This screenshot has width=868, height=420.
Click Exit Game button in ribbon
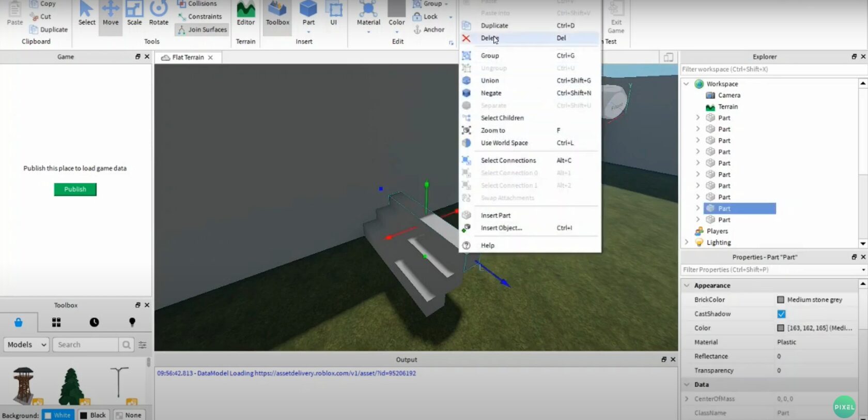(616, 18)
